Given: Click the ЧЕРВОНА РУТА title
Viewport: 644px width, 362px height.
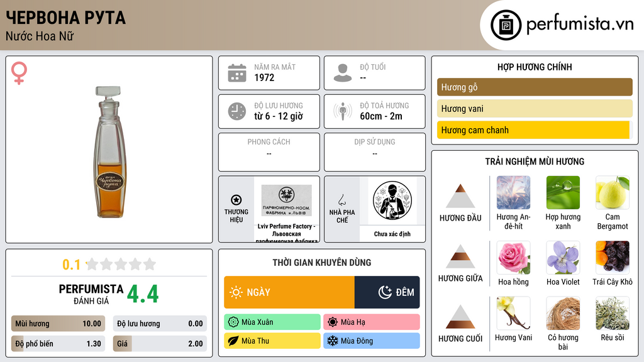Looking at the screenshot, I should click(x=65, y=18).
